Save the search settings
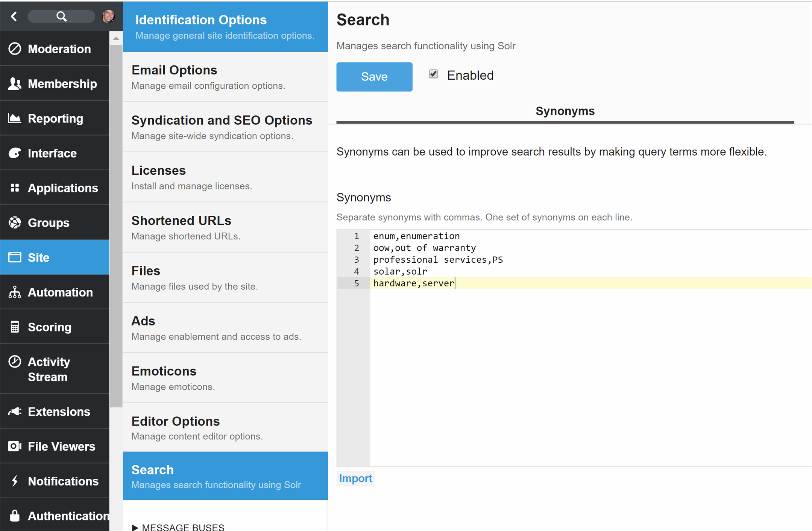 (374, 77)
